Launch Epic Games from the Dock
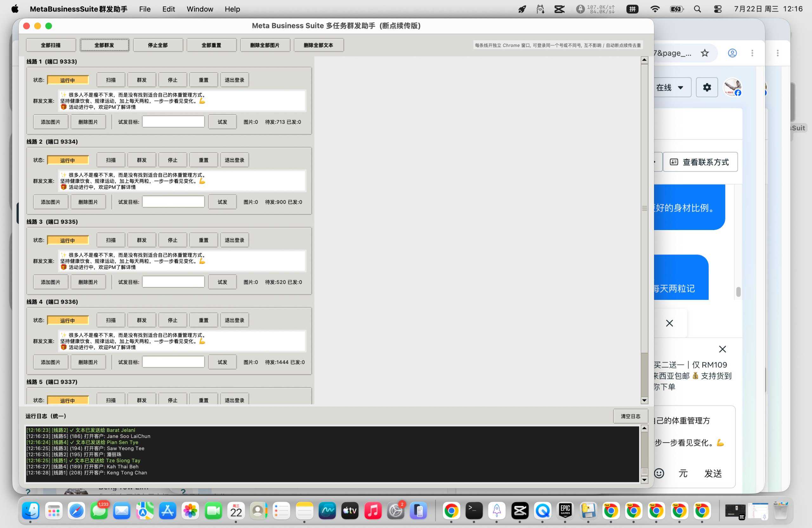Viewport: 812px width, 528px height. point(565,511)
